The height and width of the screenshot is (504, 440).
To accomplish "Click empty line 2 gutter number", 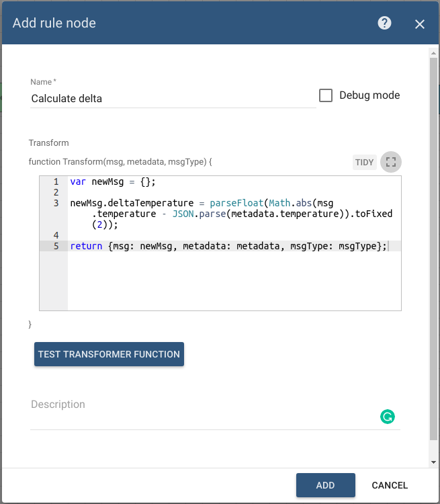I will (x=56, y=193).
